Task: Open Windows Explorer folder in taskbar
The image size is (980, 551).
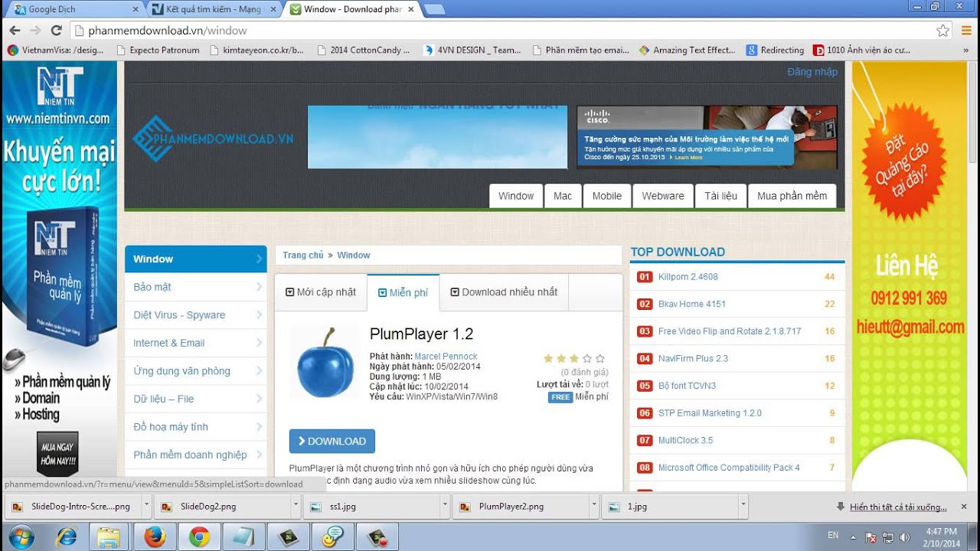Action: tap(110, 537)
